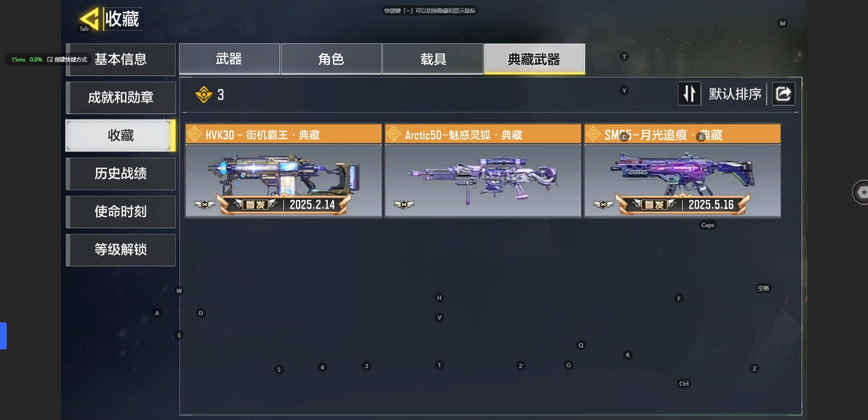868x420 pixels.
Task: Click the share icon next to 默认排序
Action: tap(783, 94)
